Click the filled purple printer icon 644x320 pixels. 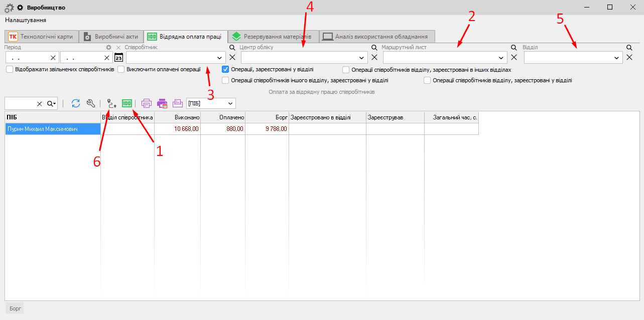(162, 103)
